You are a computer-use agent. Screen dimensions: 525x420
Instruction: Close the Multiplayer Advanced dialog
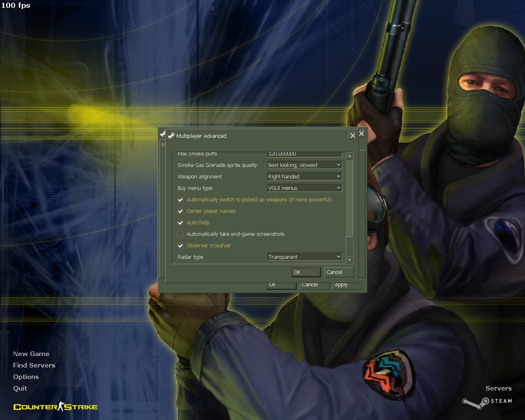[352, 136]
